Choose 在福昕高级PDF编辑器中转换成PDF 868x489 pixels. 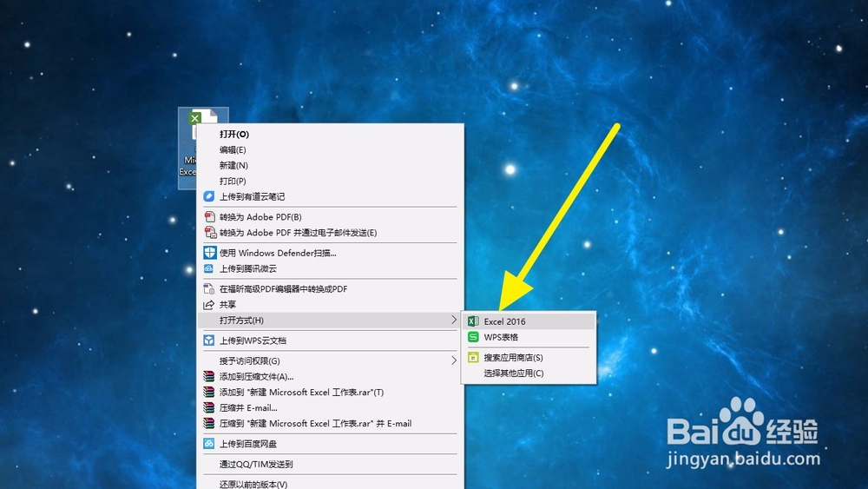tap(330, 288)
